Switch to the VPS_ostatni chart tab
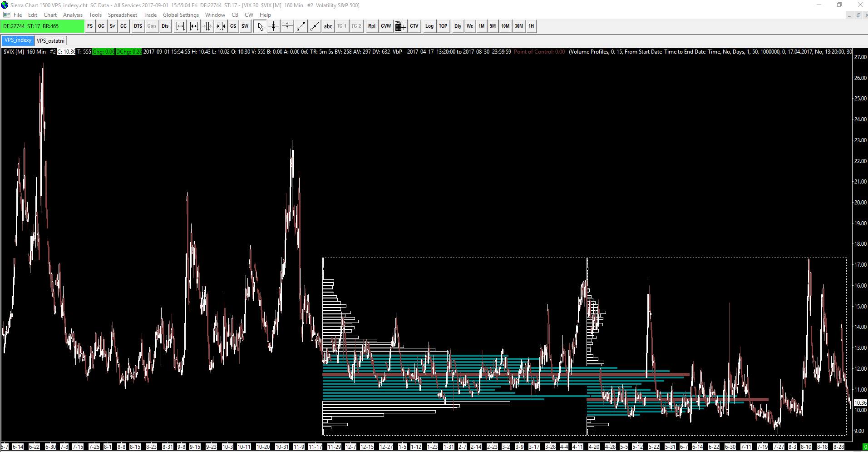This screenshot has width=868, height=452. pyautogui.click(x=51, y=40)
